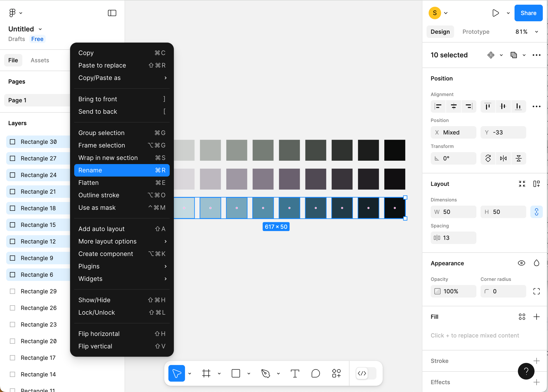The height and width of the screenshot is (392, 548).
Task: Select the Frame tool in bottom toolbar
Action: pyautogui.click(x=206, y=373)
